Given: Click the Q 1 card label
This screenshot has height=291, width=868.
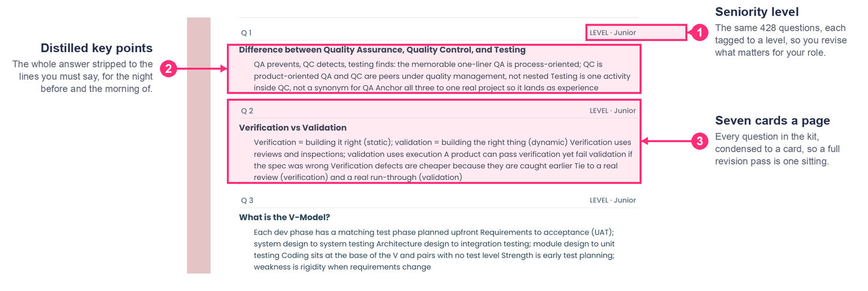Looking at the screenshot, I should 247,33.
